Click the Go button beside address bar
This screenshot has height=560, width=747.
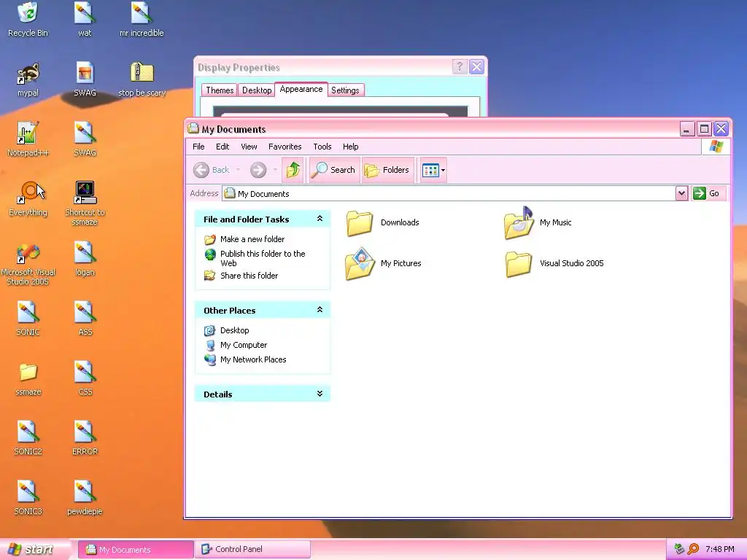(x=708, y=193)
